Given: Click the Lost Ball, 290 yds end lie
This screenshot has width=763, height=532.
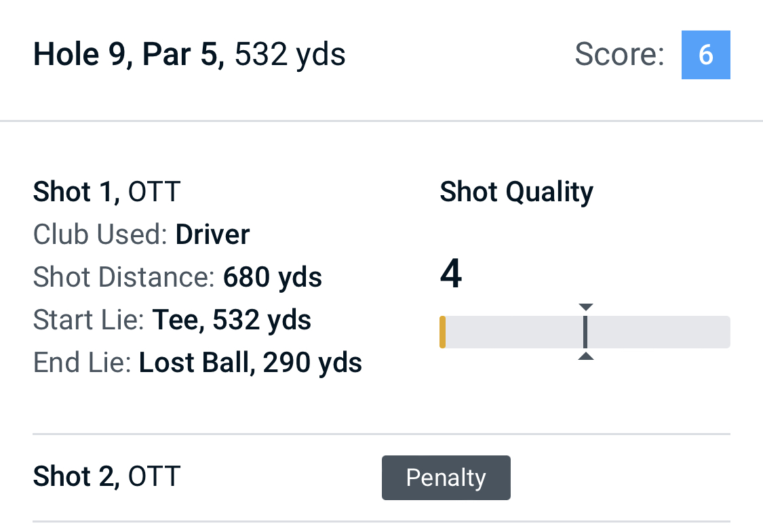Looking at the screenshot, I should pyautogui.click(x=250, y=363).
